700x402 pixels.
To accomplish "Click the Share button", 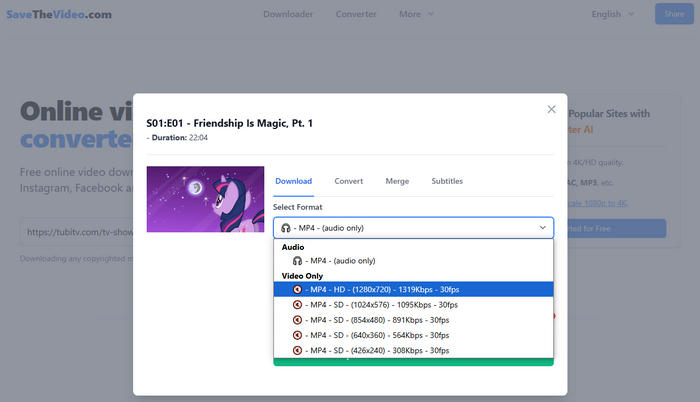I will 674,14.
